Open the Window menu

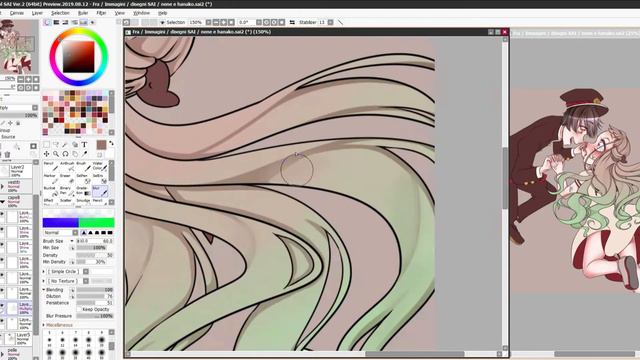(141, 13)
